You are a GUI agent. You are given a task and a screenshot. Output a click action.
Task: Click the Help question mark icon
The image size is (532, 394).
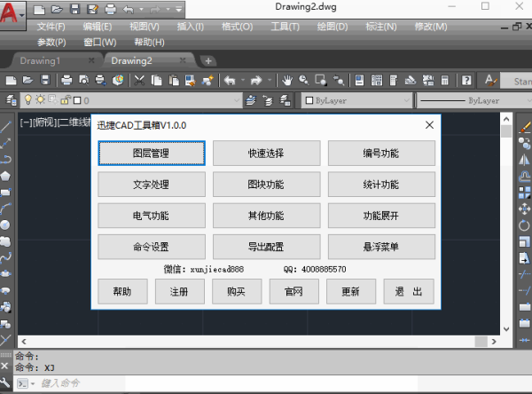(466, 81)
